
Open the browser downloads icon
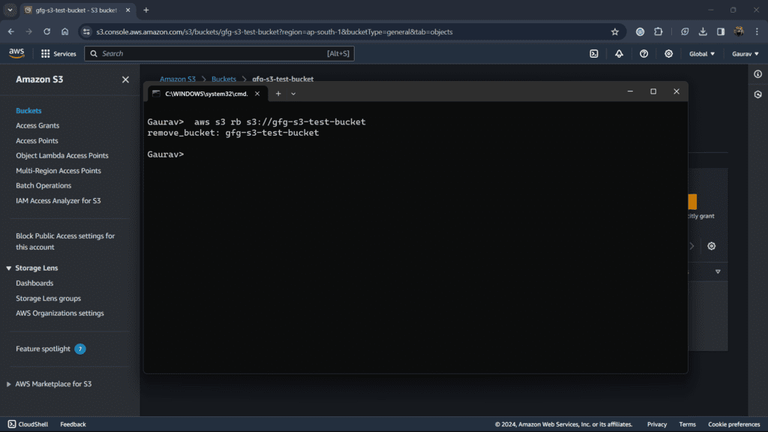tap(702, 32)
